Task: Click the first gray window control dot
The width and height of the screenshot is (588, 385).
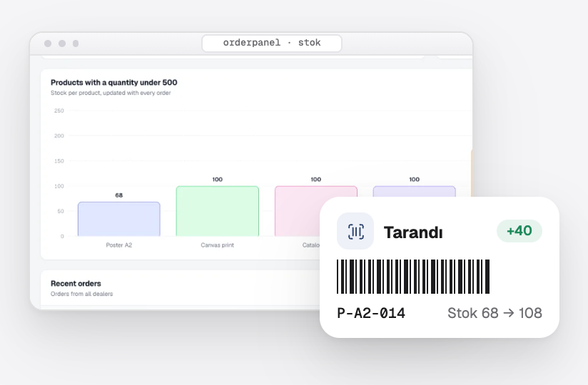Action: tap(48, 43)
